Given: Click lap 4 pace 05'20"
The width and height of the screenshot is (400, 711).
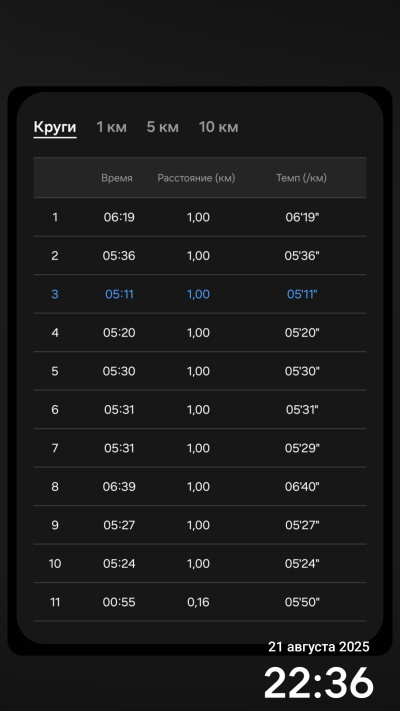Looking at the screenshot, I should 302,333.
